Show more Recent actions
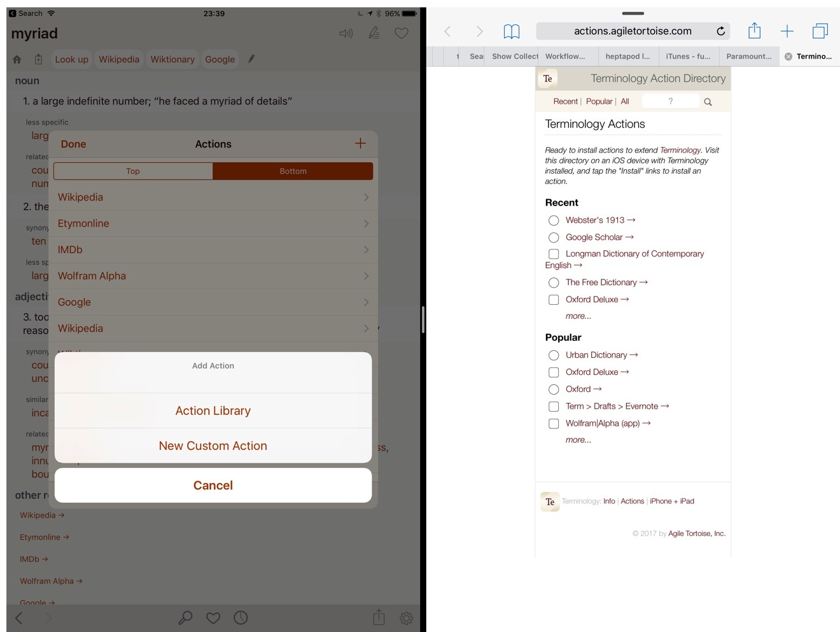The height and width of the screenshot is (632, 840). [578, 316]
